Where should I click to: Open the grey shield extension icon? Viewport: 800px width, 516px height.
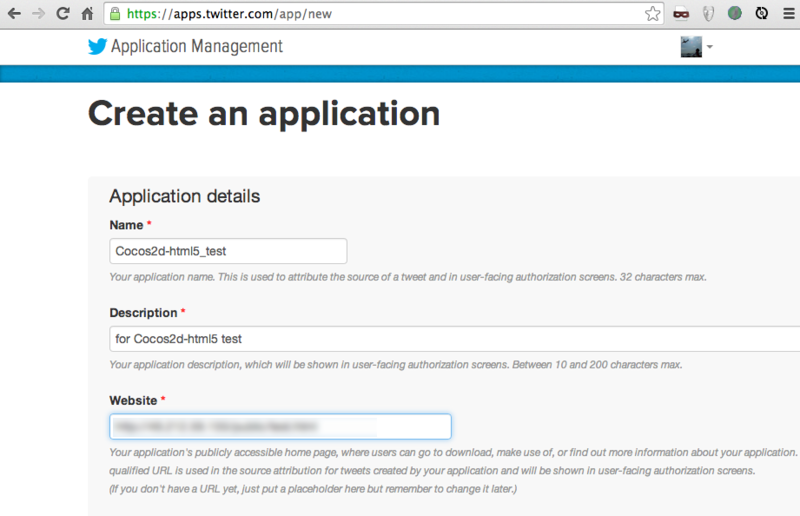tap(708, 14)
